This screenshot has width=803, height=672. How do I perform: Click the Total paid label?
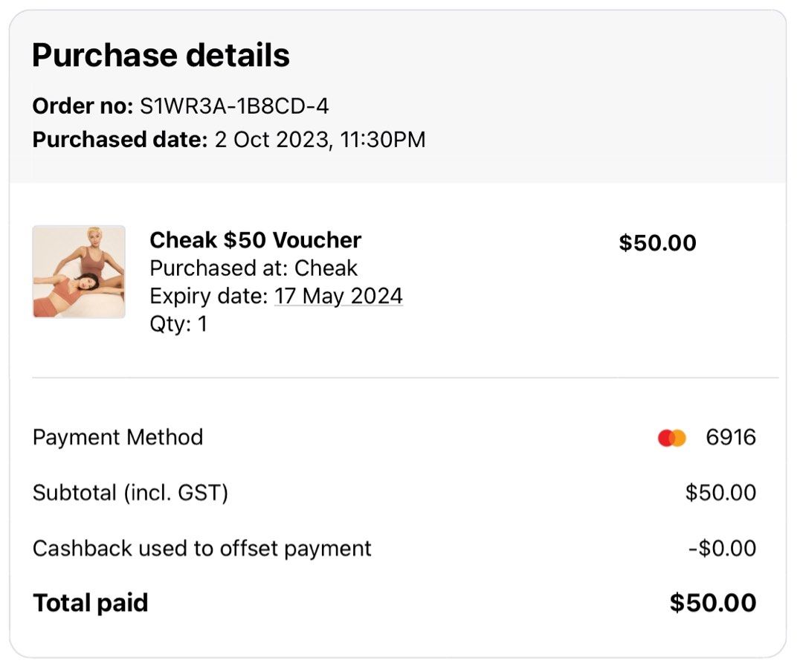(x=89, y=603)
